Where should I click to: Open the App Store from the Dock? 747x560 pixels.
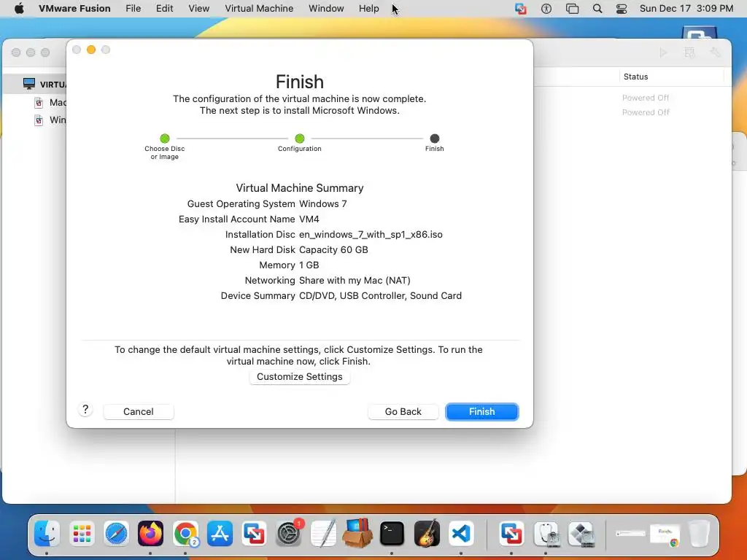[220, 533]
